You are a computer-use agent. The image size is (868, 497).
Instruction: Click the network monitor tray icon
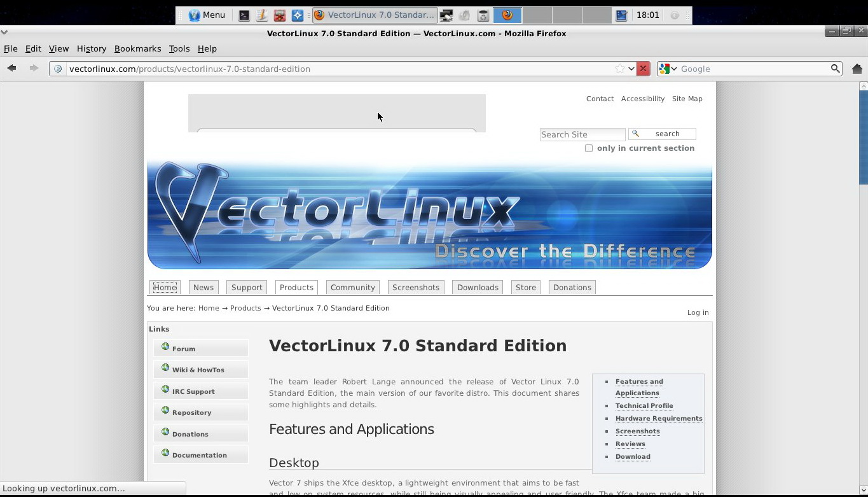coord(447,15)
